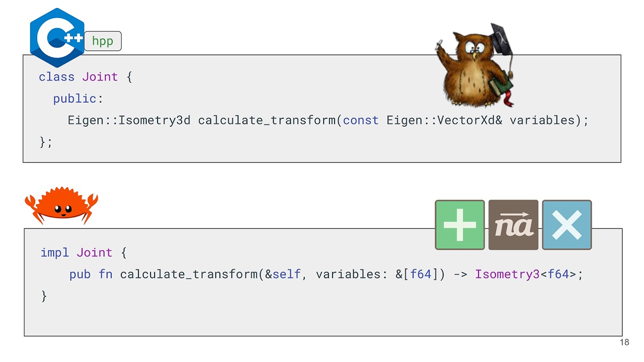Click the brown nalgebra 'na' icon

point(513,225)
